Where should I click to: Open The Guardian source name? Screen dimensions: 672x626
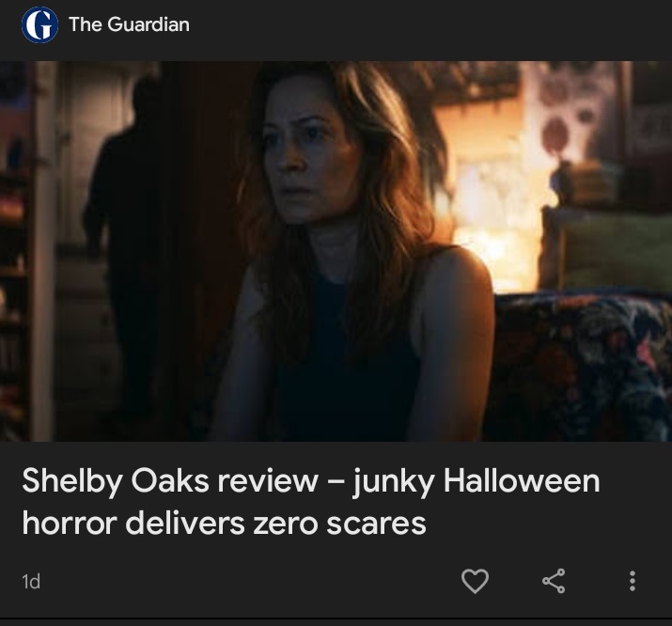tap(129, 24)
